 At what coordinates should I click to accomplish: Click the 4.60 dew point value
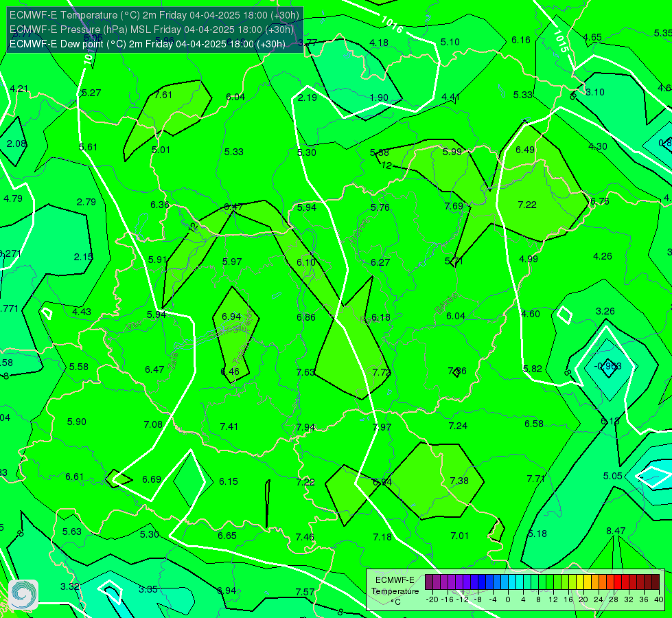[531, 314]
